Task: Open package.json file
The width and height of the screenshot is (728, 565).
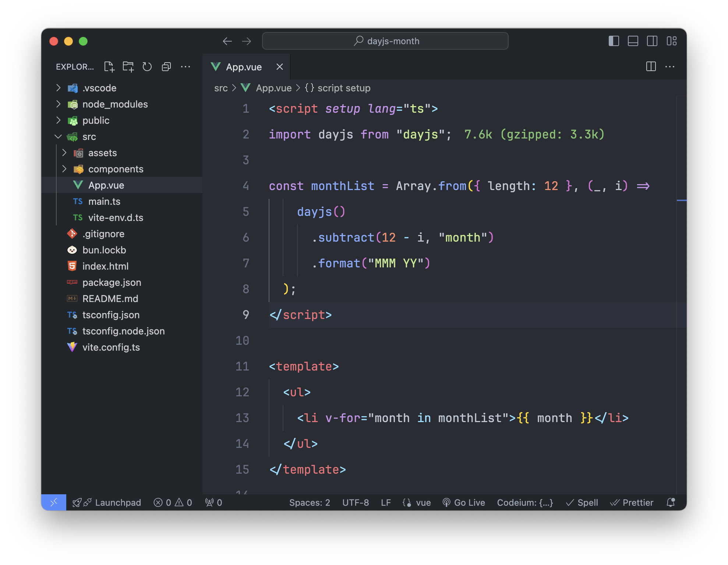Action: click(x=122, y=282)
